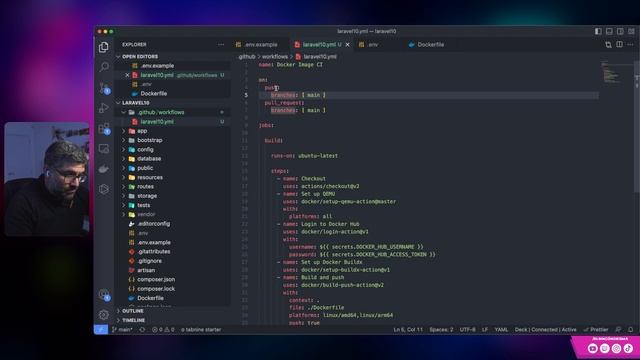640x360 pixels.
Task: Change the YAML language mode
Action: [x=501, y=329]
